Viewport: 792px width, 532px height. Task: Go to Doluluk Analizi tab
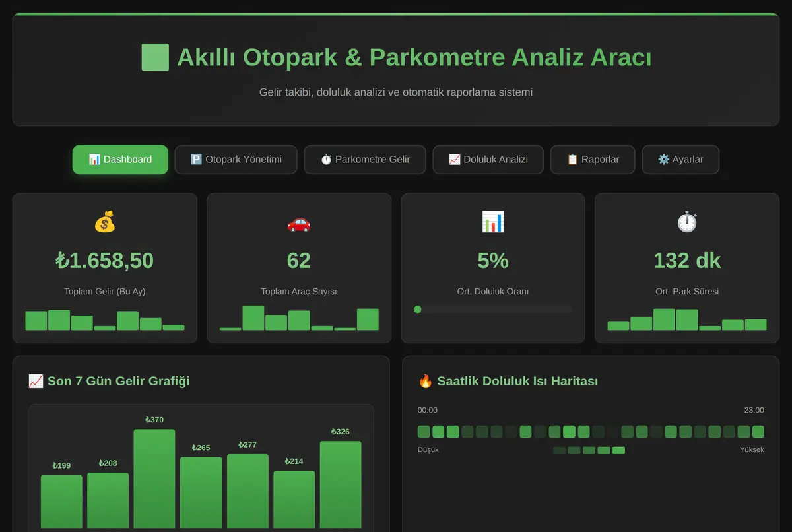[488, 160]
